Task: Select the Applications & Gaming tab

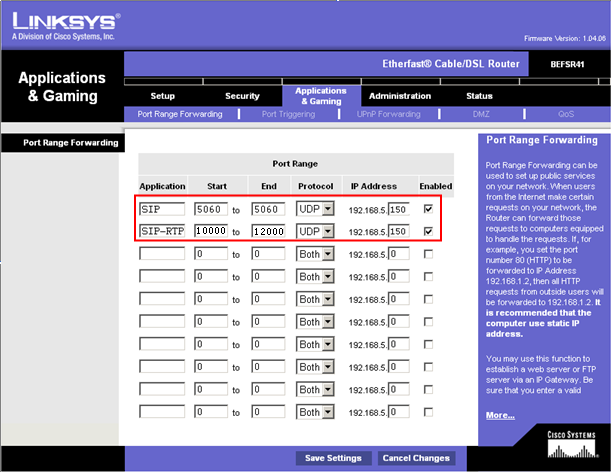Action: tap(321, 96)
